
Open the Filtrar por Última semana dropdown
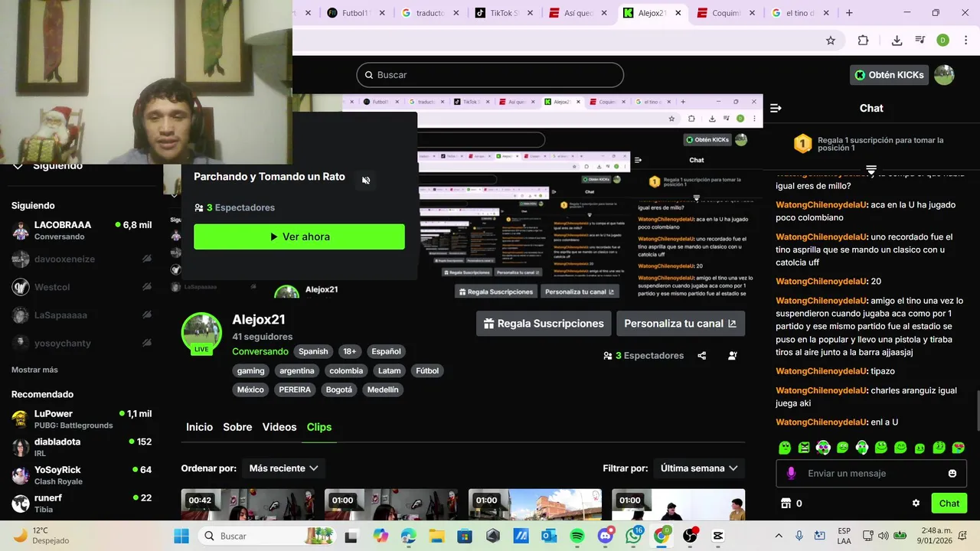(699, 468)
